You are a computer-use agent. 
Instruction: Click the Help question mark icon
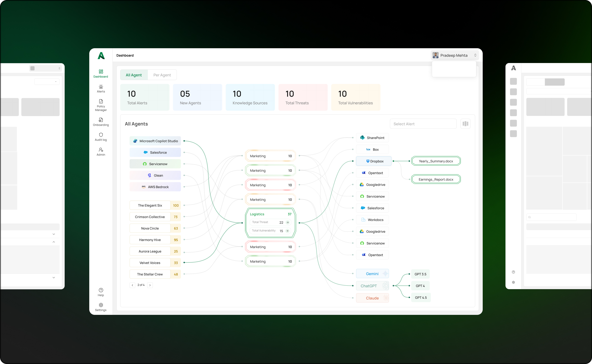tap(101, 290)
